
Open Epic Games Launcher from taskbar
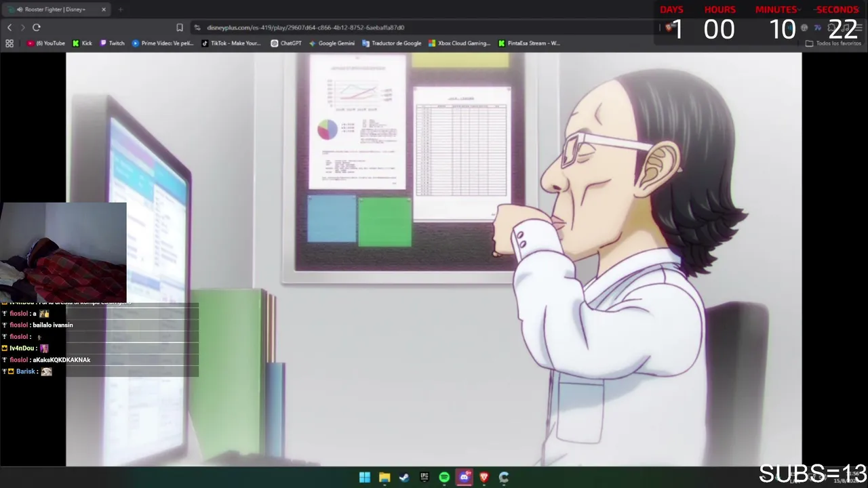tap(425, 477)
